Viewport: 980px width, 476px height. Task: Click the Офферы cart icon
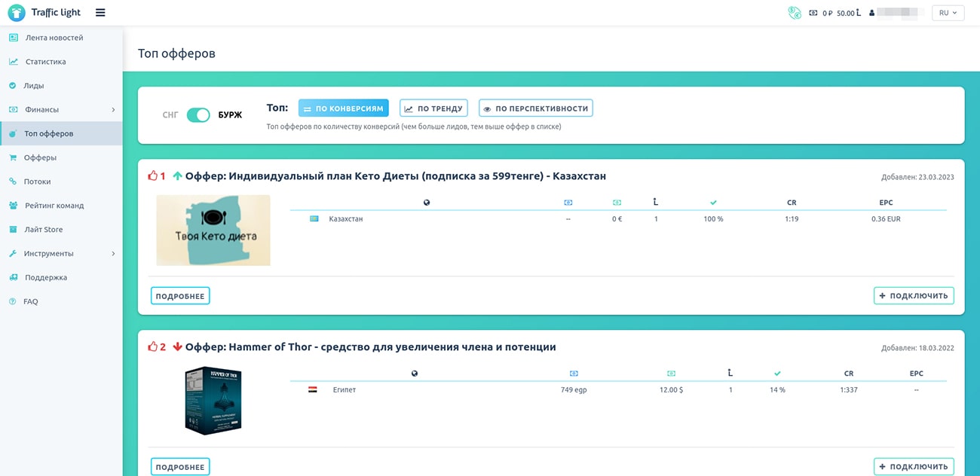point(13,157)
